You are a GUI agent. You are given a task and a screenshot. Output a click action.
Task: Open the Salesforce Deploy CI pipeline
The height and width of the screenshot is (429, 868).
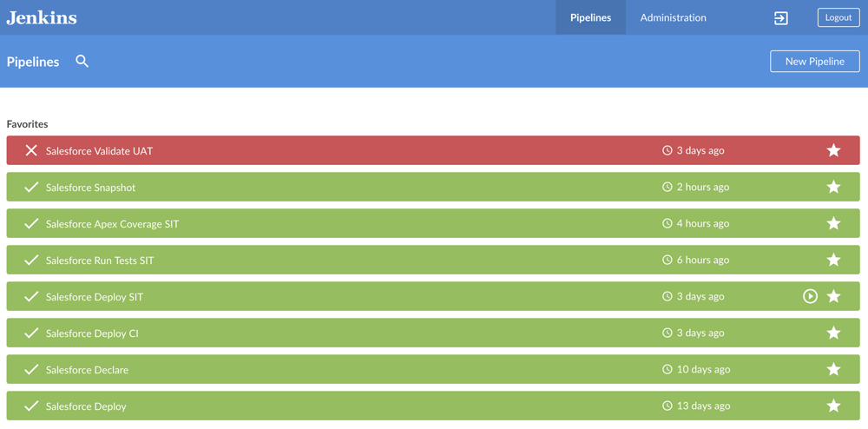click(x=93, y=333)
